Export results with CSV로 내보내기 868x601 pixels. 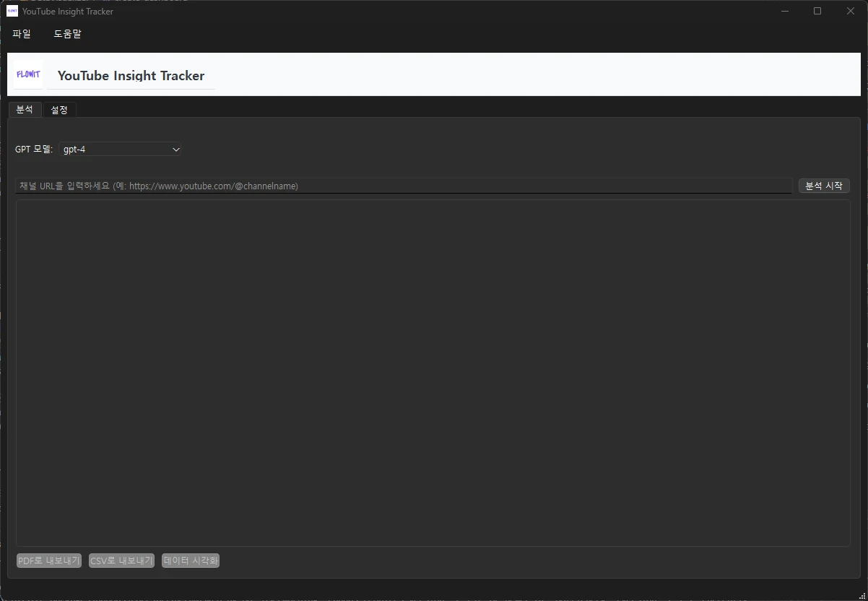tap(121, 561)
